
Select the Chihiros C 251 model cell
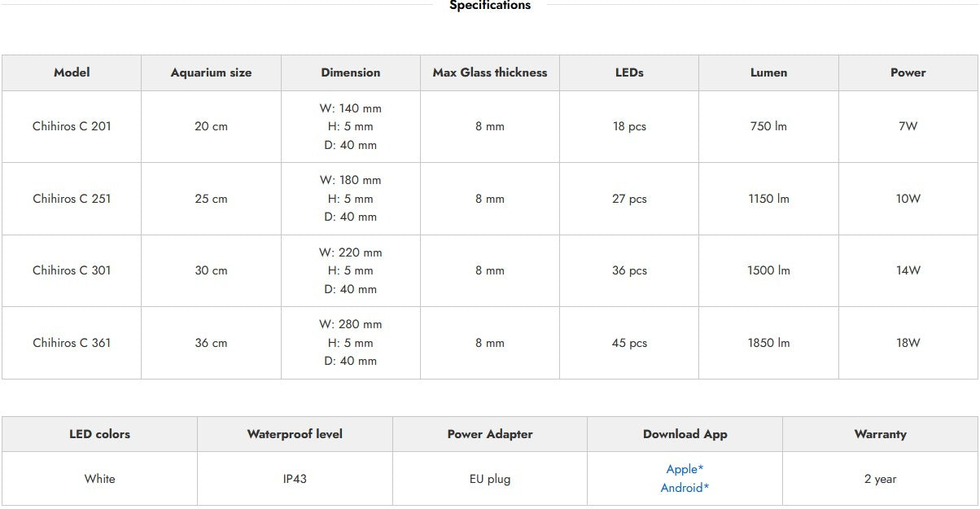click(72, 199)
